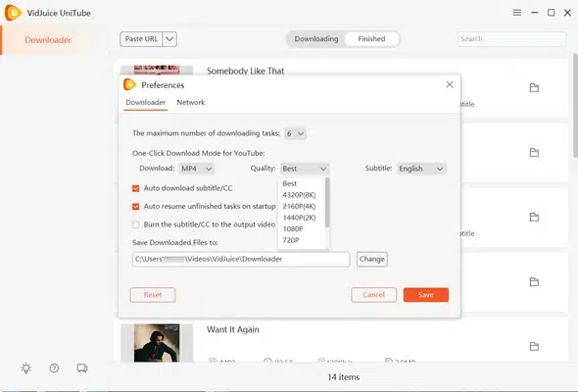The height and width of the screenshot is (392, 578).
Task: Uncheck Auto resume unfinished tasks on startup
Action: coord(135,206)
